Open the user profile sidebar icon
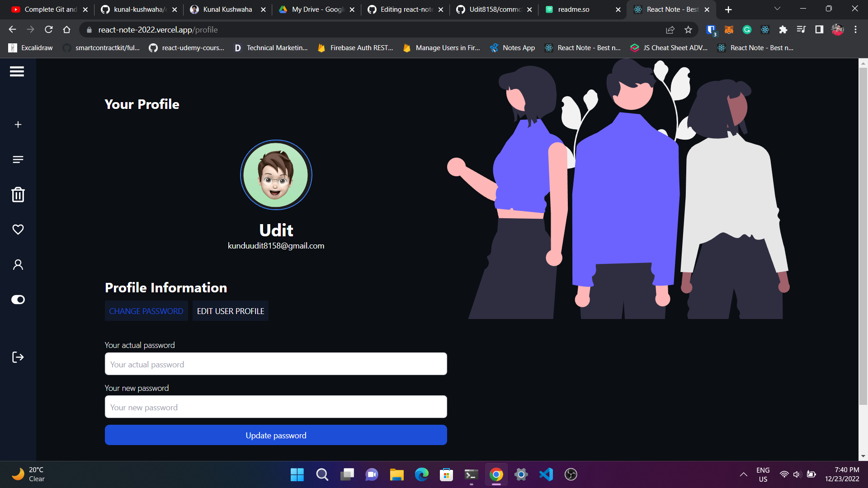Image resolution: width=868 pixels, height=488 pixels. coord(18,265)
